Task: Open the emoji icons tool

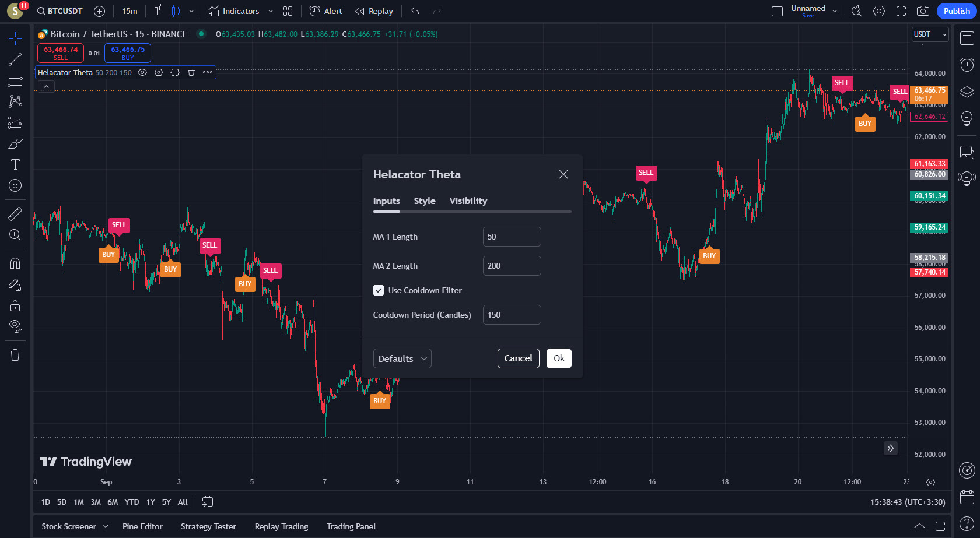Action: [x=15, y=185]
